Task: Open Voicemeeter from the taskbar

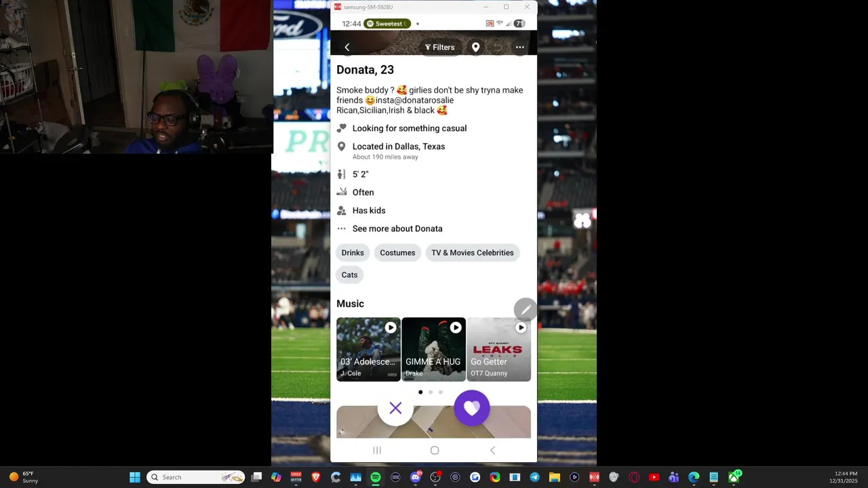Action: coord(296,477)
